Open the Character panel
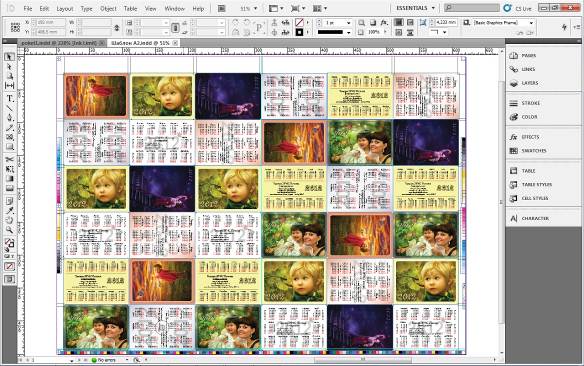The height and width of the screenshot is (366, 584). click(x=535, y=219)
